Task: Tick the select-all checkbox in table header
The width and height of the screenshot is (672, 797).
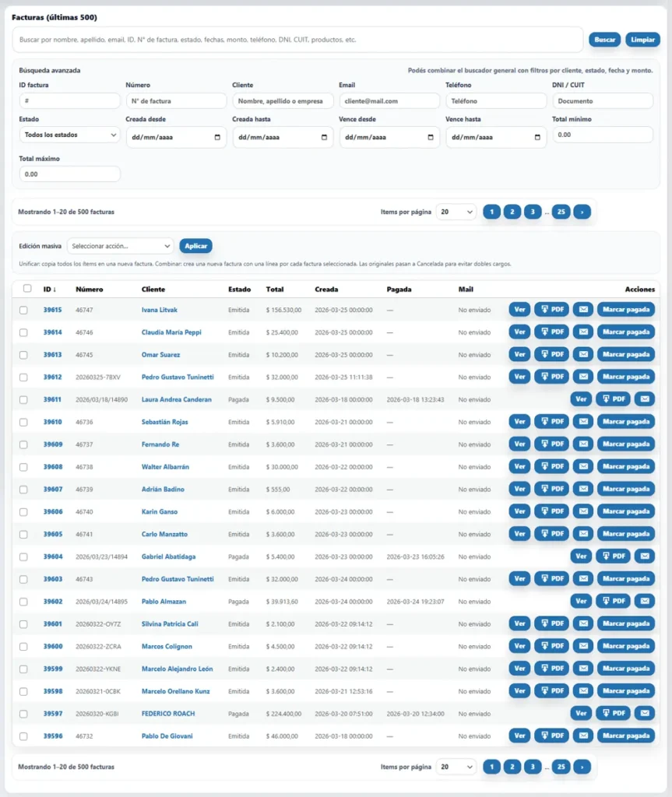Action: pyautogui.click(x=27, y=289)
